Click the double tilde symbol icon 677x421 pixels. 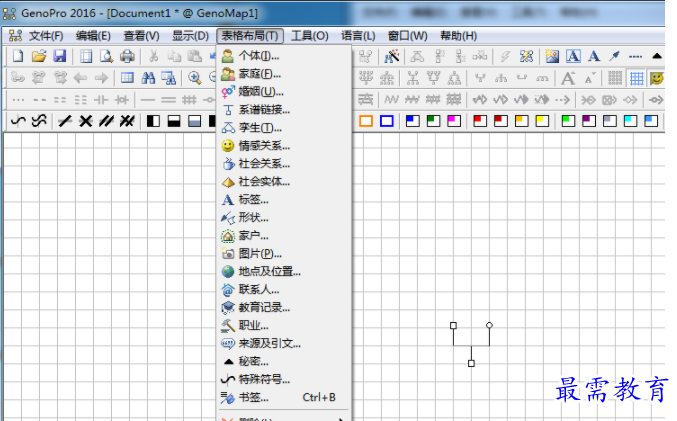(39, 121)
